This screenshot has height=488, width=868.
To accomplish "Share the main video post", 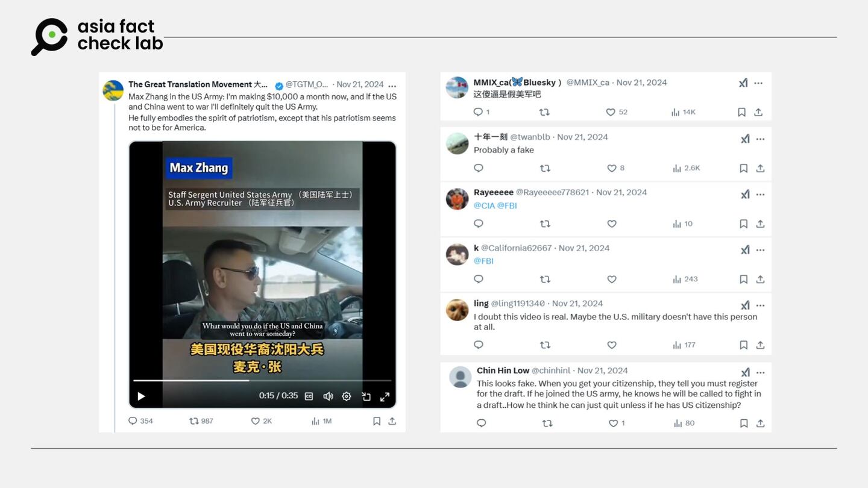I will tap(392, 421).
